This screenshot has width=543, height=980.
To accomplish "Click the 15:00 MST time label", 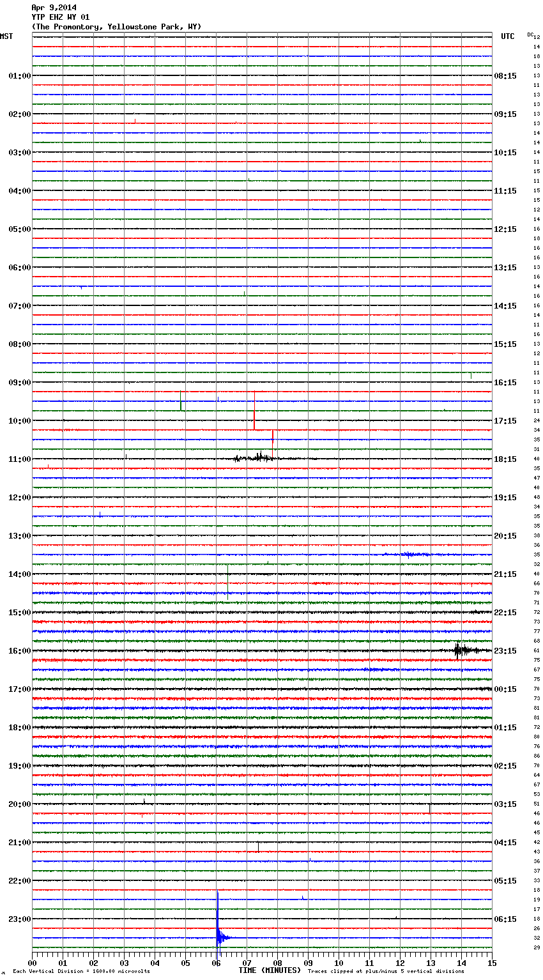I will tap(20, 613).
